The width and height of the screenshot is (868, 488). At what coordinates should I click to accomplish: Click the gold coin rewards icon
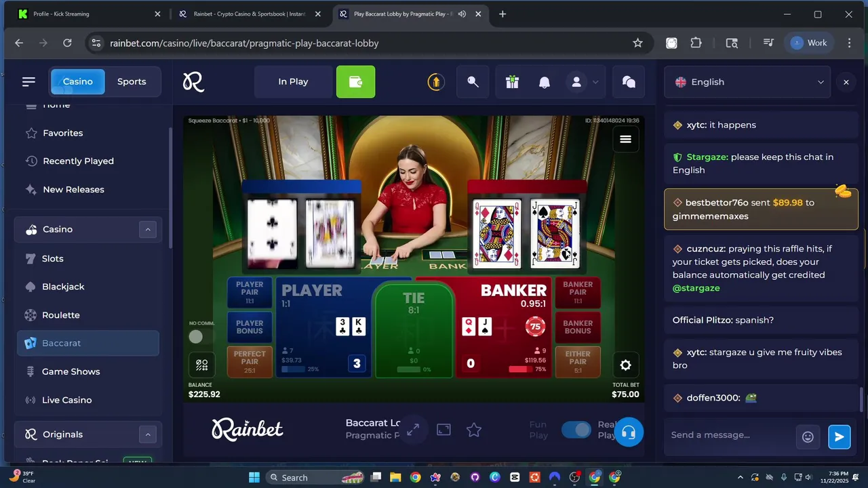435,82
